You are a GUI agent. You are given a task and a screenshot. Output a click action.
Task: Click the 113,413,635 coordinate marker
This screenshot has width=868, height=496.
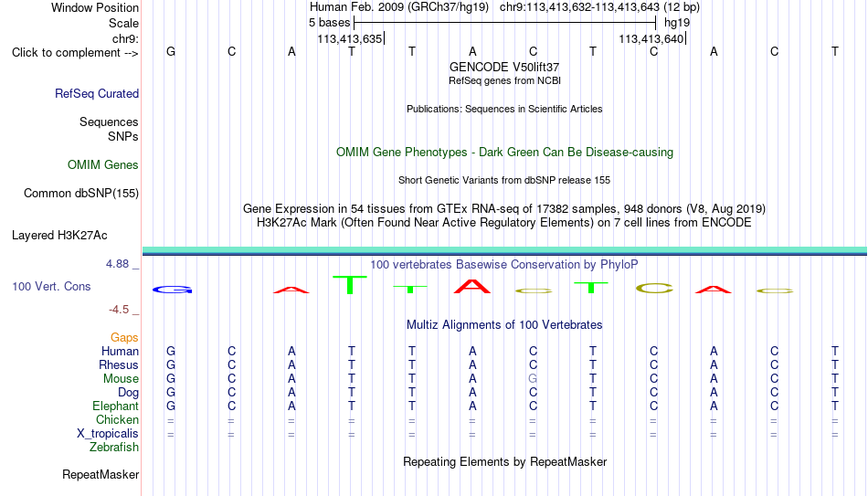[351, 38]
